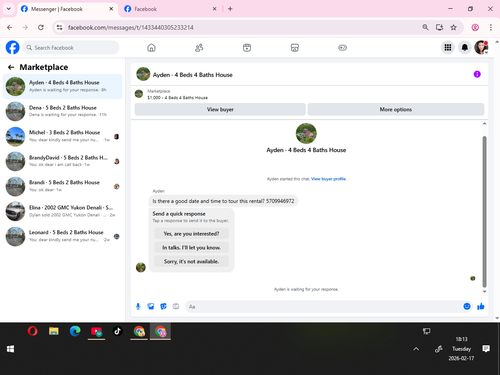The height and width of the screenshot is (375, 500).
Task: Open the Friends icon in top navigation
Action: [199, 48]
